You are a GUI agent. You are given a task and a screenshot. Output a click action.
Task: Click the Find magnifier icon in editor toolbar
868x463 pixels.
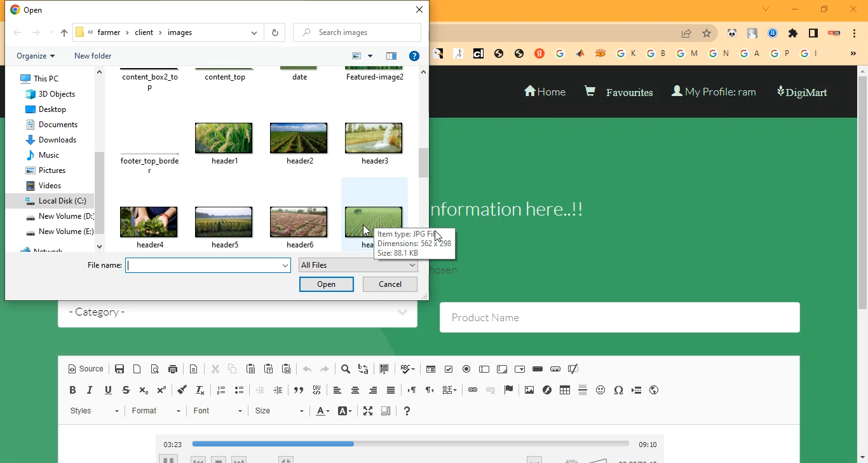tap(346, 370)
